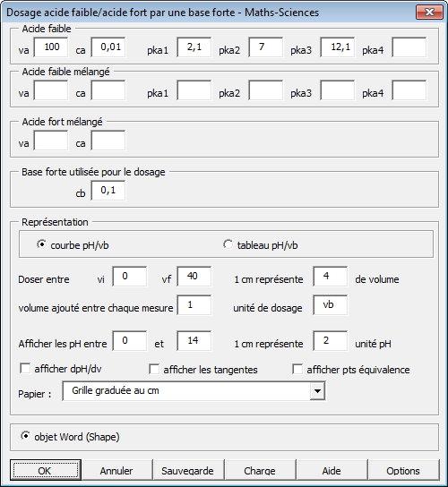Close the dosage dialog window
The image size is (448, 487).
tap(429, 13)
